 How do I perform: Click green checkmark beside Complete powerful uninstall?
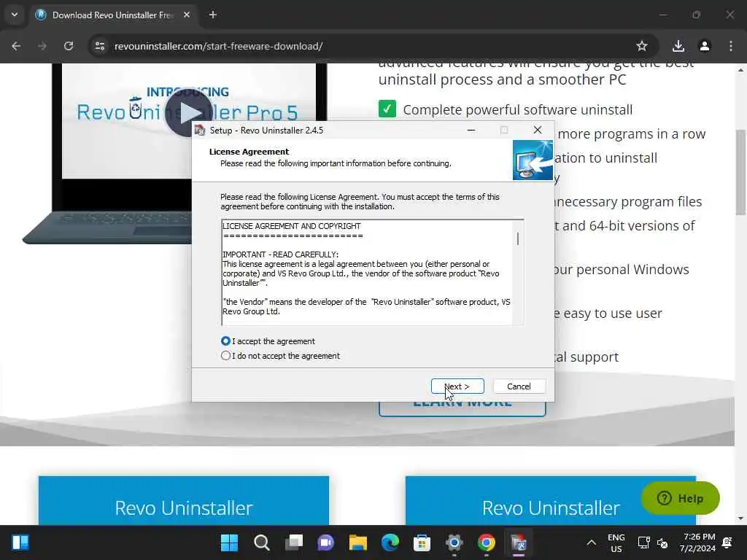coord(387,109)
